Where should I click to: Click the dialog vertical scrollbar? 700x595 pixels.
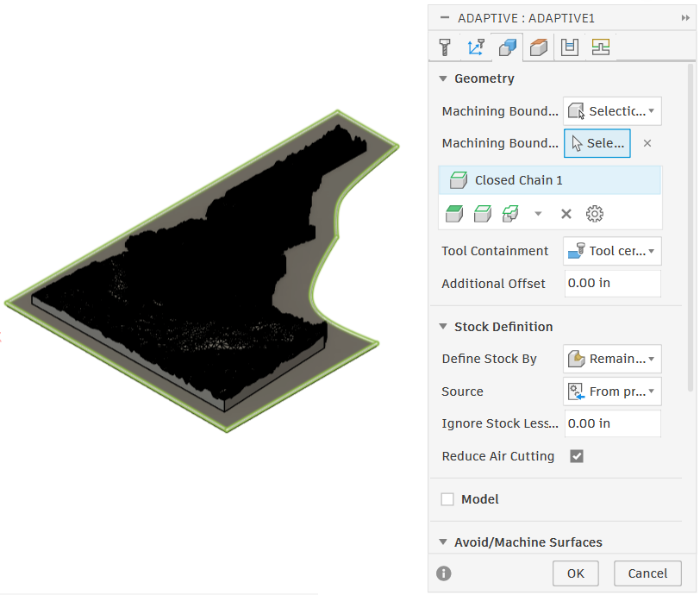click(x=691, y=228)
